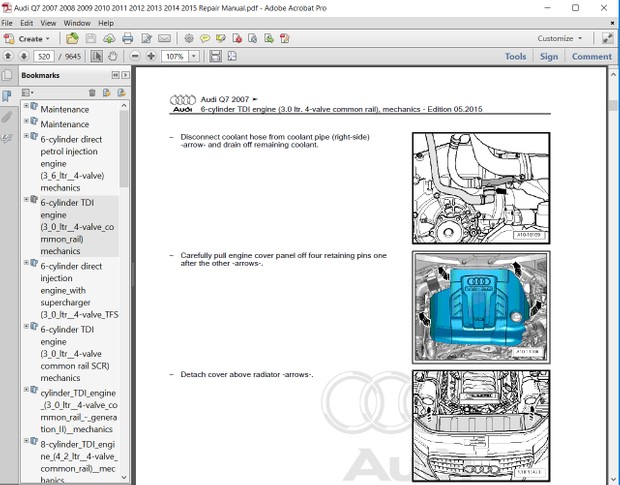Click the upload to cloud icon
The height and width of the screenshot is (485, 620).
(x=109, y=38)
